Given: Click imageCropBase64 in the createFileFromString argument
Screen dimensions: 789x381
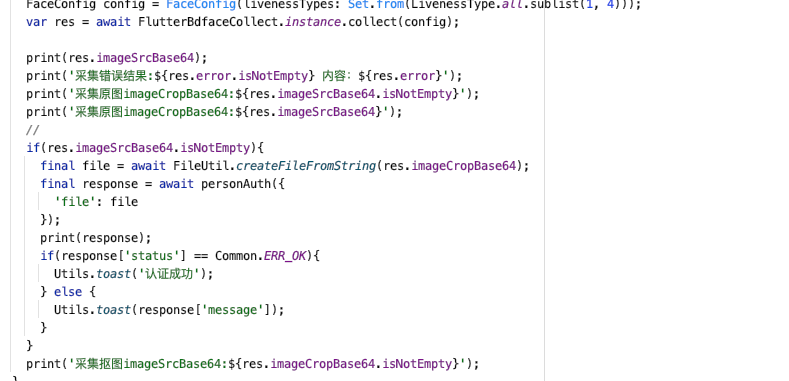Looking at the screenshot, I should point(463,166).
